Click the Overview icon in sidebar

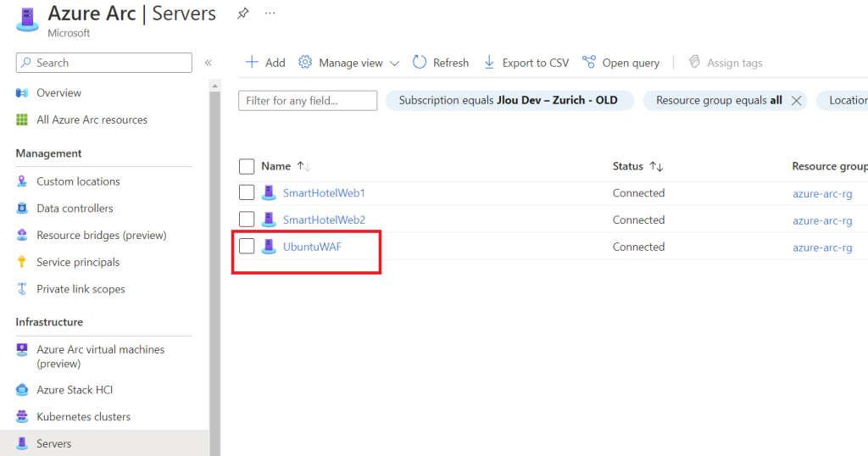22,93
